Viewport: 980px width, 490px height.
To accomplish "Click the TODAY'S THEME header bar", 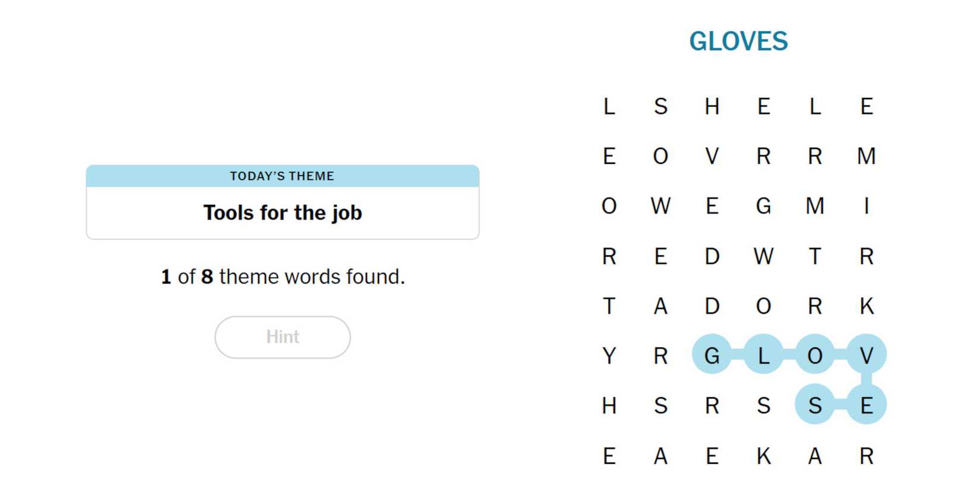I will [x=283, y=176].
